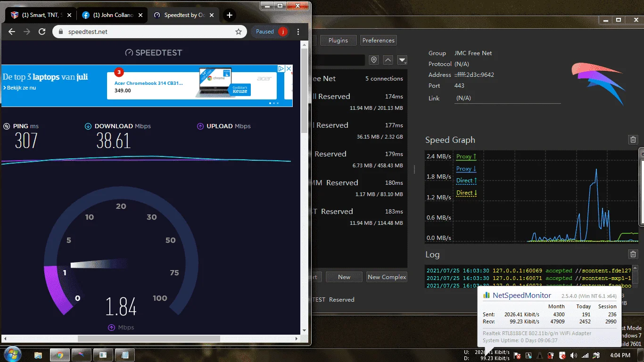Screen dimensions: 644x362
Task: Reload the speedtest.net page
Action: point(42,32)
